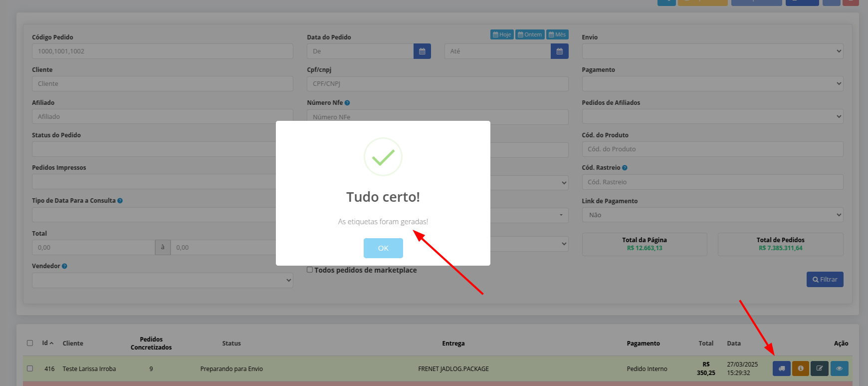The image size is (868, 386).
Task: Click the edit pencil icon for order 416
Action: point(819,369)
